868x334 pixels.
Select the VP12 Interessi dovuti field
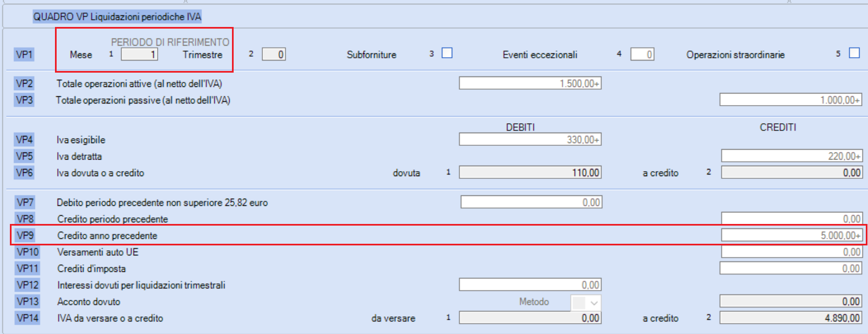(530, 284)
